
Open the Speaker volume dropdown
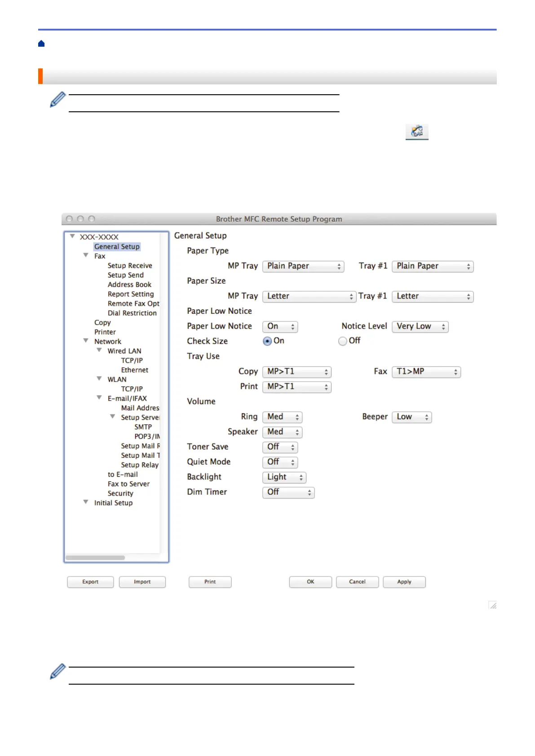point(282,432)
